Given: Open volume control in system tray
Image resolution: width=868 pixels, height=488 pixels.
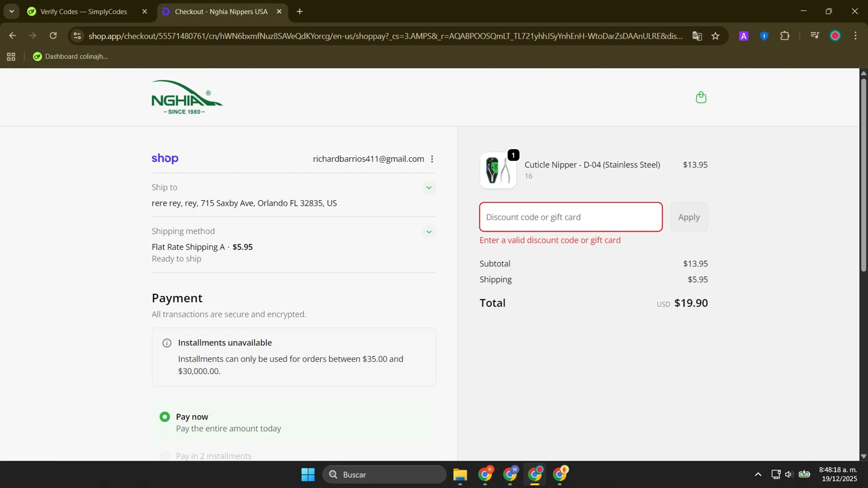Looking at the screenshot, I should click(x=789, y=475).
